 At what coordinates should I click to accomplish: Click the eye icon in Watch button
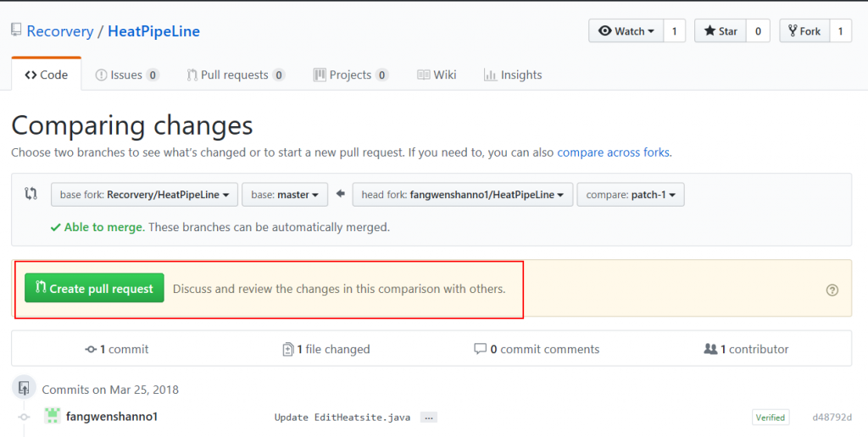(x=605, y=31)
